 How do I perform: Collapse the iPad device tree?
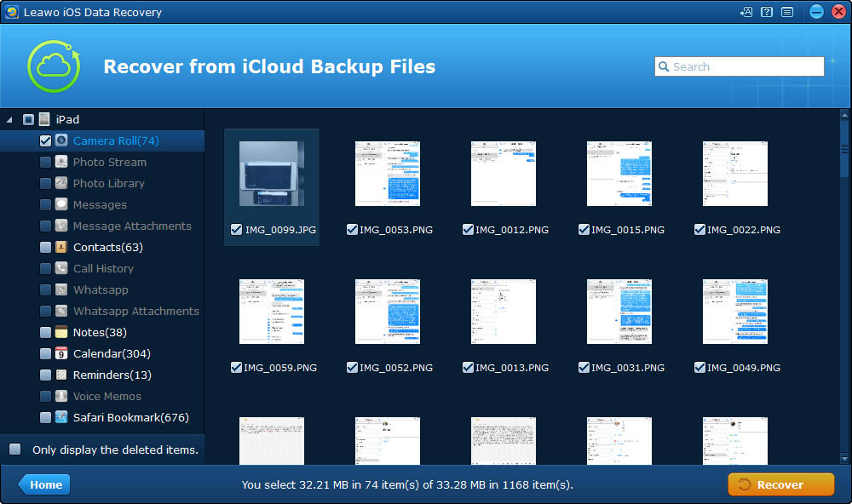pyautogui.click(x=9, y=119)
